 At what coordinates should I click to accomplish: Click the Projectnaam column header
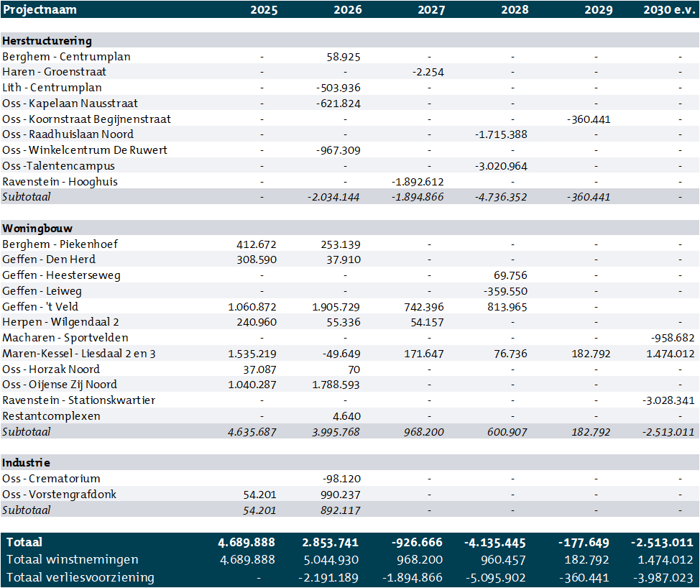[x=40, y=10]
